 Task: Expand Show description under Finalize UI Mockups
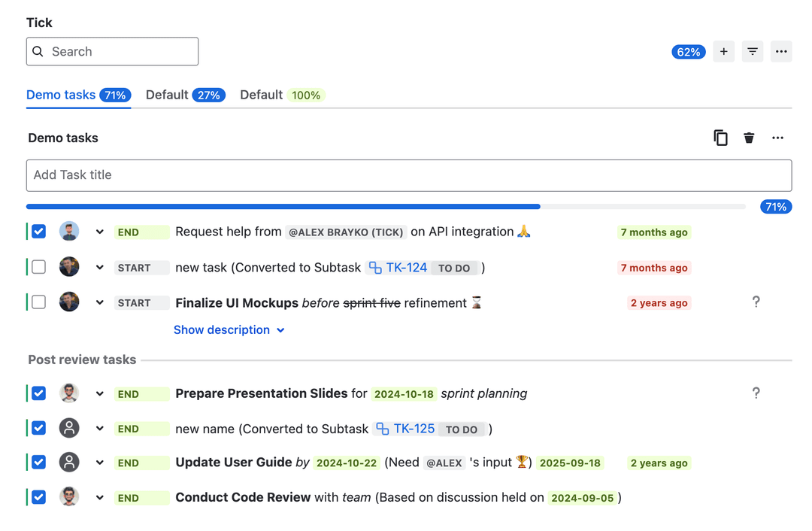(x=229, y=330)
